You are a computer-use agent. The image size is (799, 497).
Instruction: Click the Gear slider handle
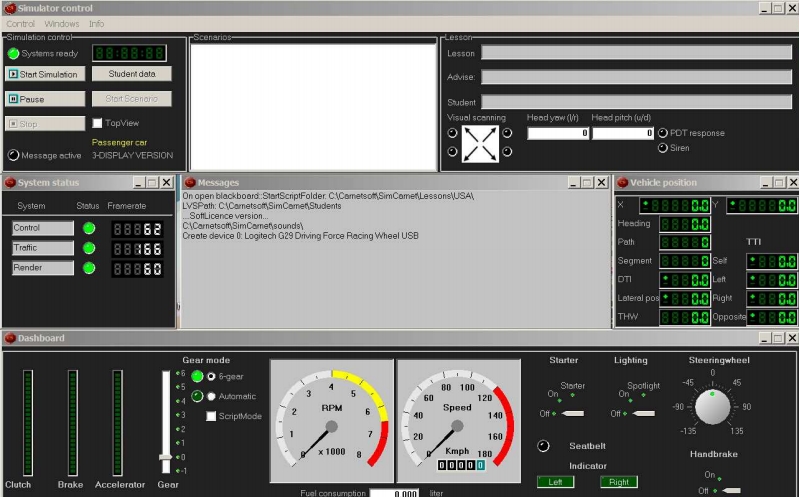click(x=166, y=457)
